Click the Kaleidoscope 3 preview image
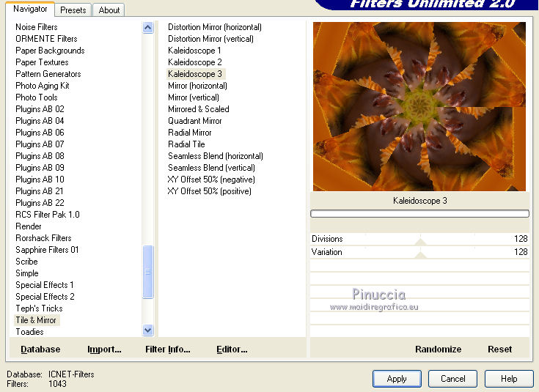The height and width of the screenshot is (392, 539). click(419, 106)
